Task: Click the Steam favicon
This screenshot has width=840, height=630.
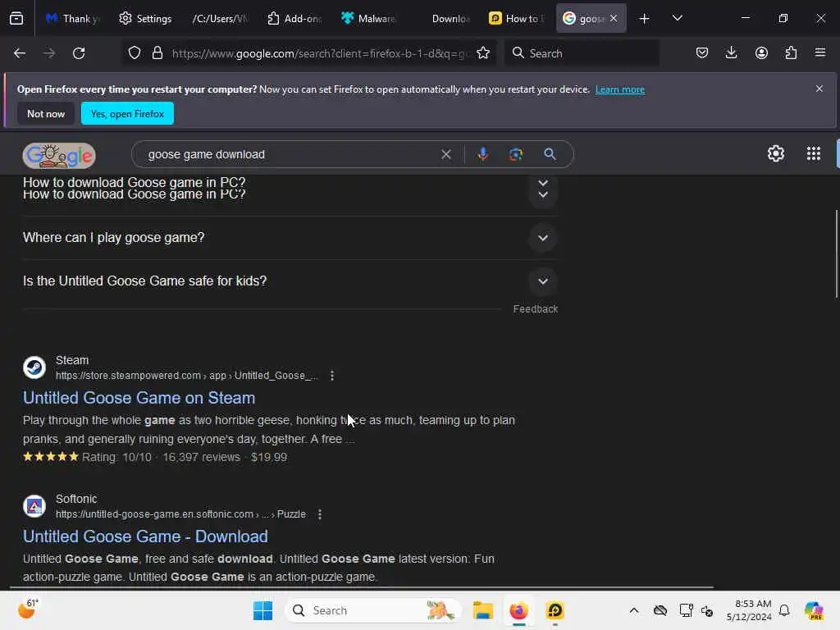Action: [x=34, y=367]
